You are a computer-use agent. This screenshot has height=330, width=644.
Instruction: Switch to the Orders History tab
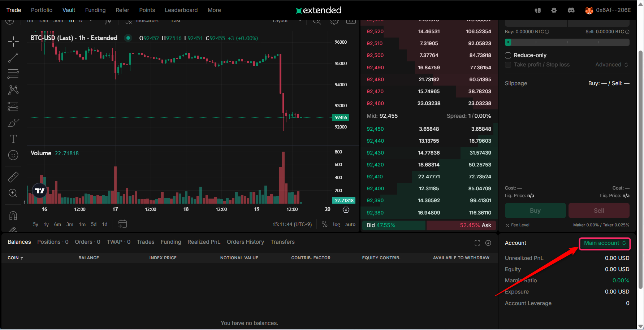pos(245,242)
